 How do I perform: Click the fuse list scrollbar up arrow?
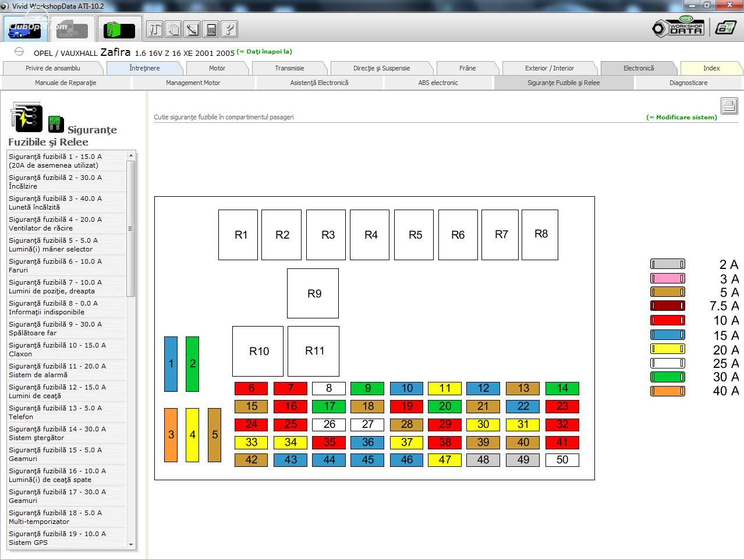[x=131, y=155]
